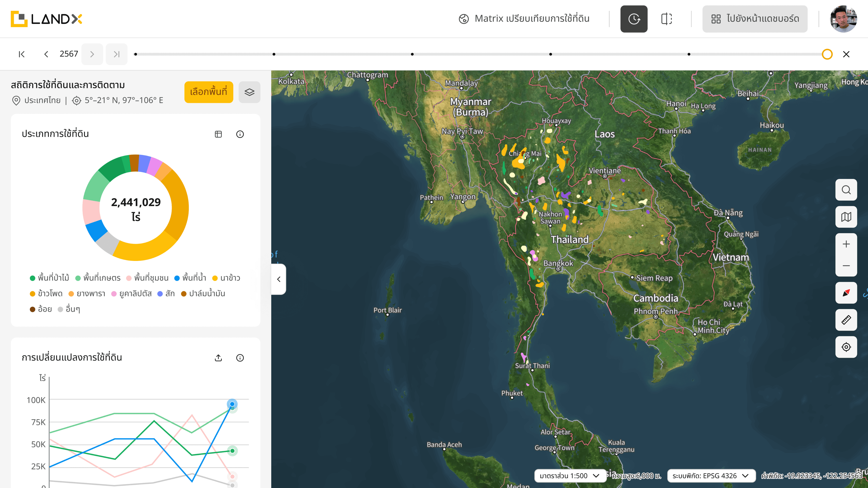Image resolution: width=868 pixels, height=488 pixels.
Task: Open info for ประเภทการใช้ที่ดิน card
Action: [x=240, y=134]
